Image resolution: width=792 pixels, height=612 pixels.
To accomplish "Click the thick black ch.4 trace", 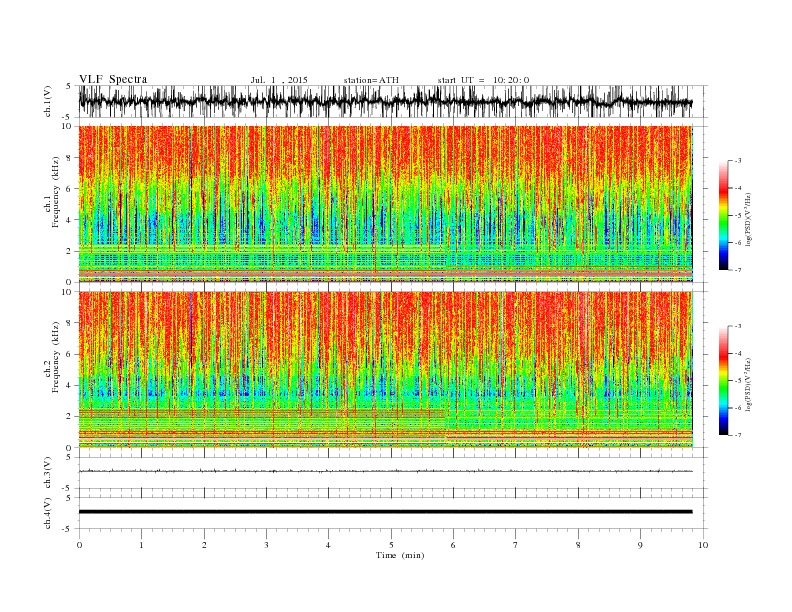I will [385, 512].
